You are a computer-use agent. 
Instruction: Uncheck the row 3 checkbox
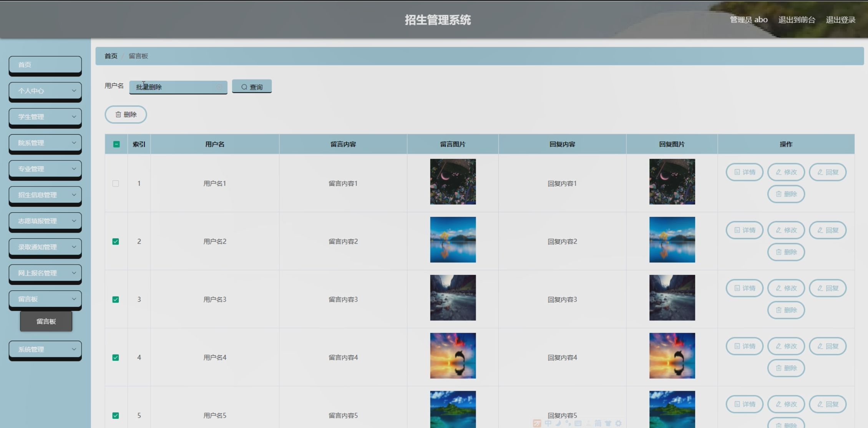click(x=116, y=300)
